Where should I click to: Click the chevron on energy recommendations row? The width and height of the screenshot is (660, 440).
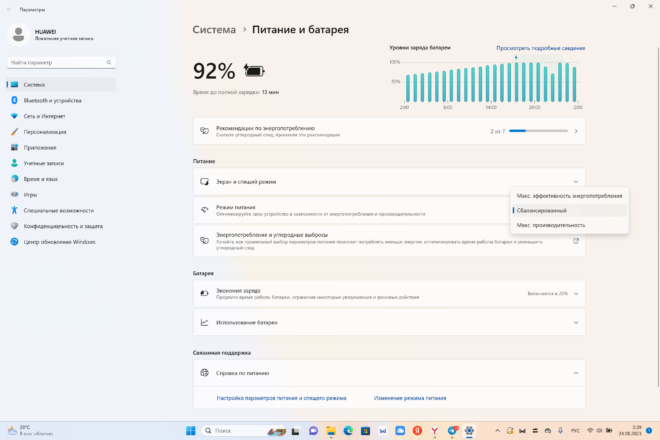click(576, 131)
